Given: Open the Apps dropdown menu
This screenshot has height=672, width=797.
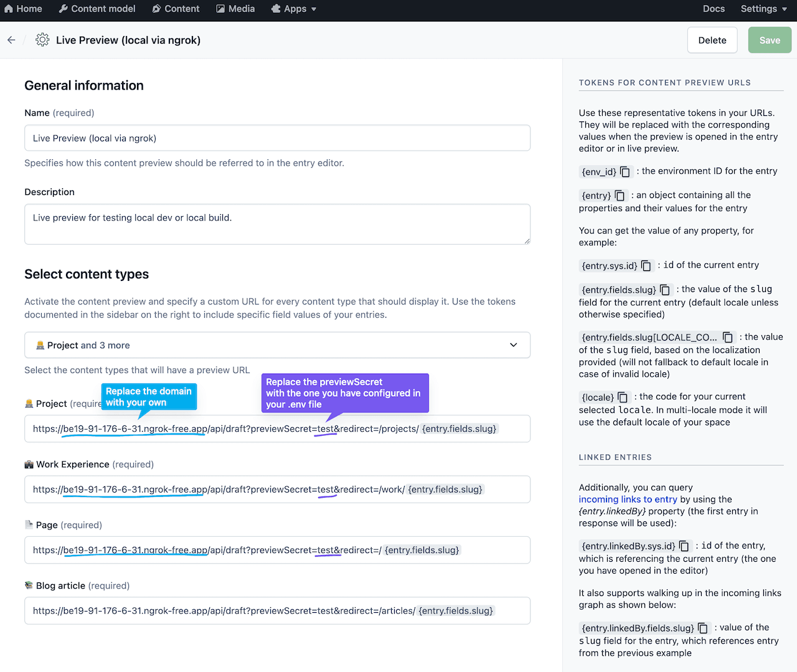Looking at the screenshot, I should [x=294, y=9].
